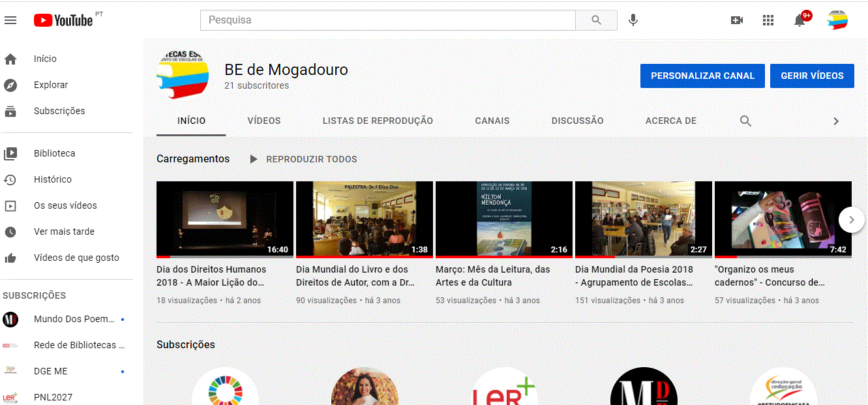Open the ACERCA DE tab
The image size is (868, 405).
[x=671, y=121]
